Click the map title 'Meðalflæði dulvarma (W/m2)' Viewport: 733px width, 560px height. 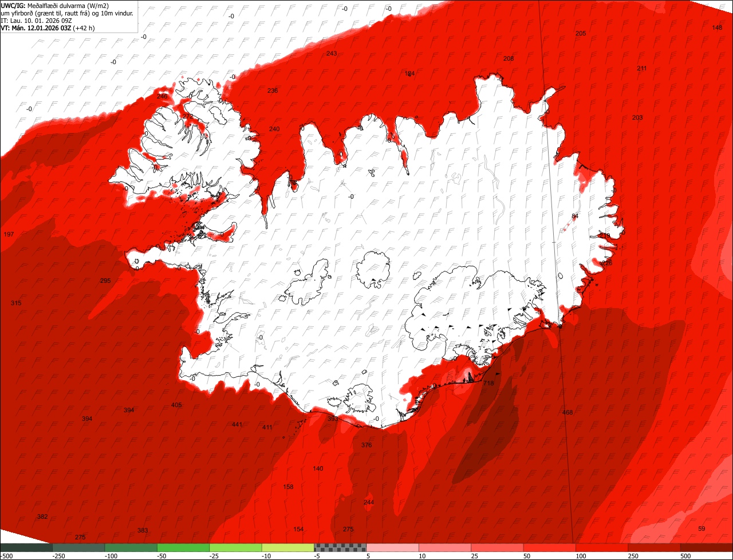click(x=68, y=6)
